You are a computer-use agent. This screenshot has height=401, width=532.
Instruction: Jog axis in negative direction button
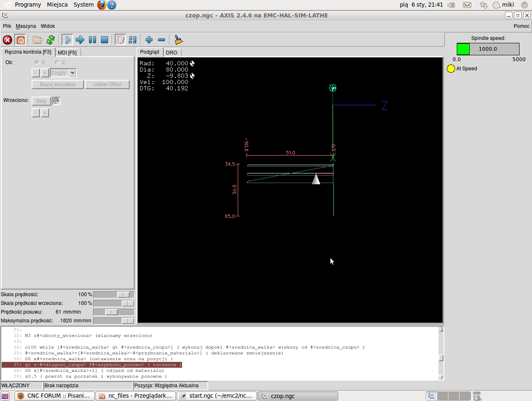coord(36,73)
